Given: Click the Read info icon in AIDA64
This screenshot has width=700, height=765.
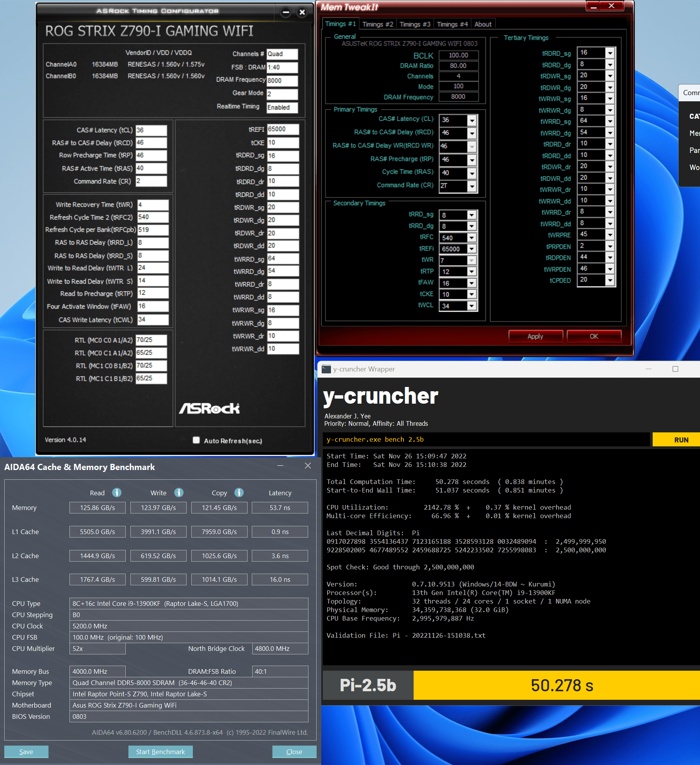Looking at the screenshot, I should click(117, 493).
